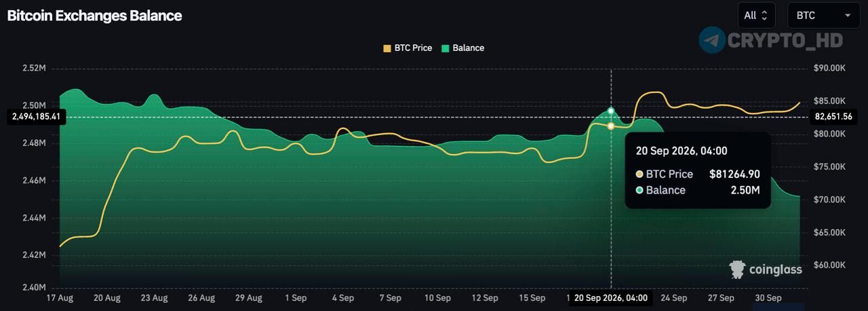The width and height of the screenshot is (868, 311).
Task: Toggle the BTC Price legend series
Action: coord(408,48)
